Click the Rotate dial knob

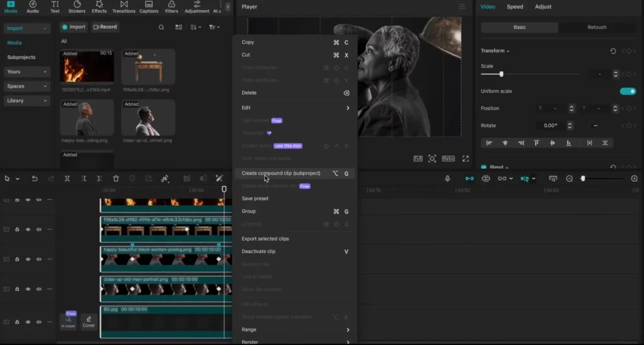click(x=594, y=126)
